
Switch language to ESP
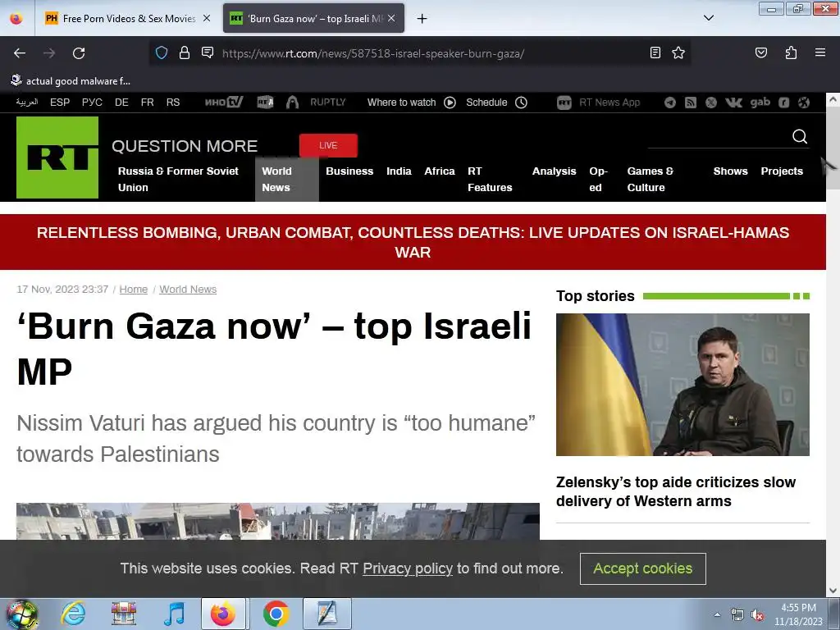coord(59,103)
